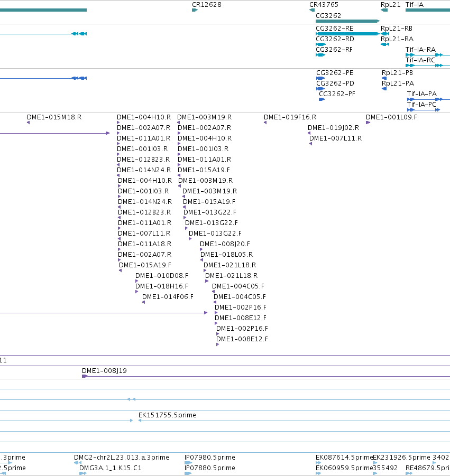
Task: Open transcript CG3262-RE label
Action: pos(335,28)
